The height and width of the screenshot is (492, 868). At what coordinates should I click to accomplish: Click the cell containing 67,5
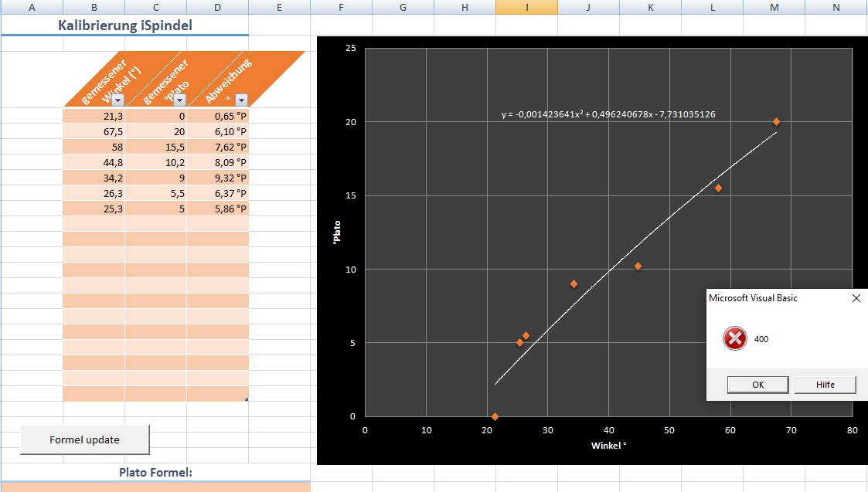point(94,131)
